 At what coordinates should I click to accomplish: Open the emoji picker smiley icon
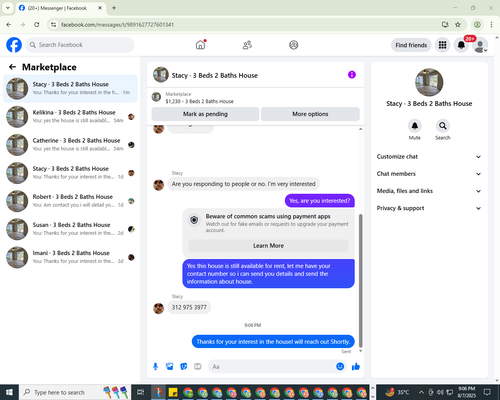click(x=340, y=367)
